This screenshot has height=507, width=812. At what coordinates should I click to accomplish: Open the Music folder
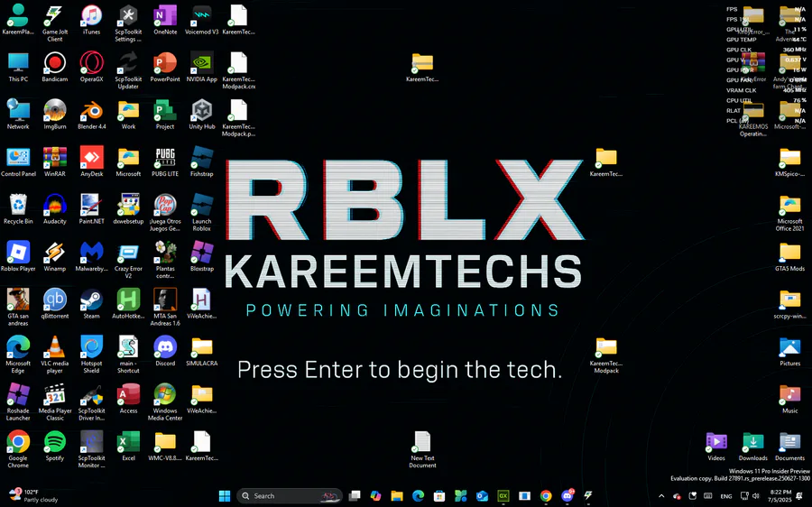point(789,399)
